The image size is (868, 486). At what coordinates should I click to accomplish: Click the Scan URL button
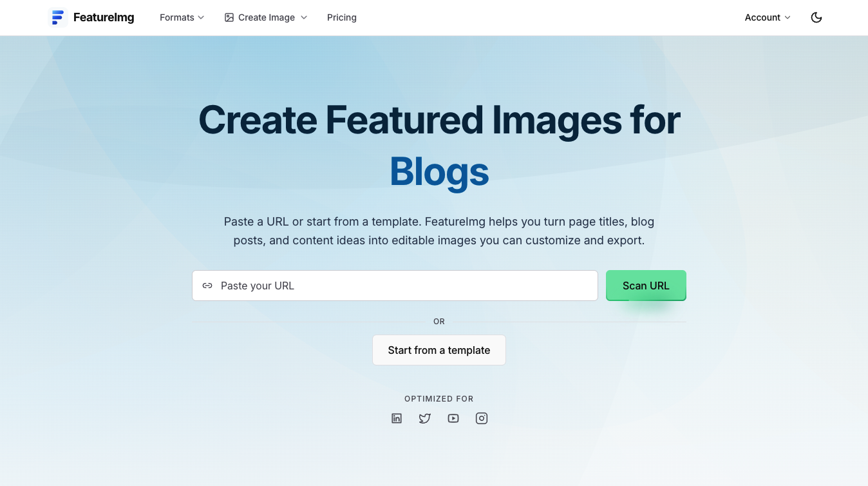tap(646, 286)
